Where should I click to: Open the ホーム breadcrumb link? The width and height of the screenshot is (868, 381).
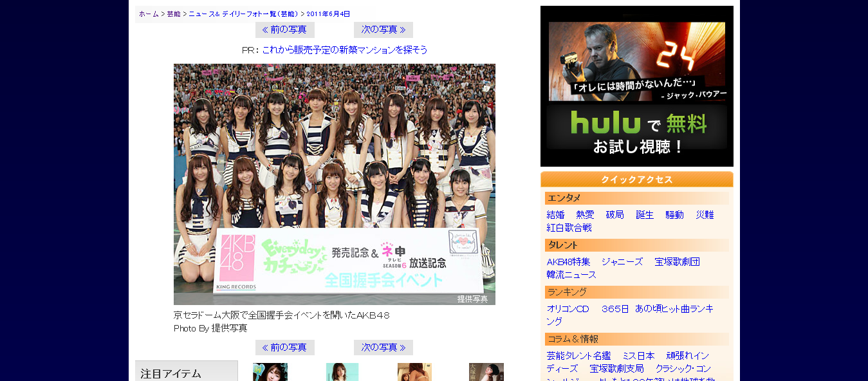[149, 14]
